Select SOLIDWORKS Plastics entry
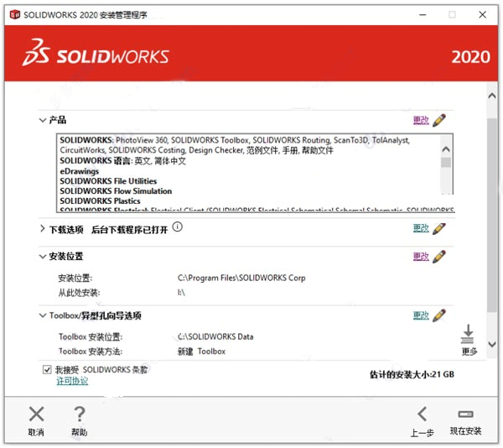The width and height of the screenshot is (503, 448). (x=100, y=201)
